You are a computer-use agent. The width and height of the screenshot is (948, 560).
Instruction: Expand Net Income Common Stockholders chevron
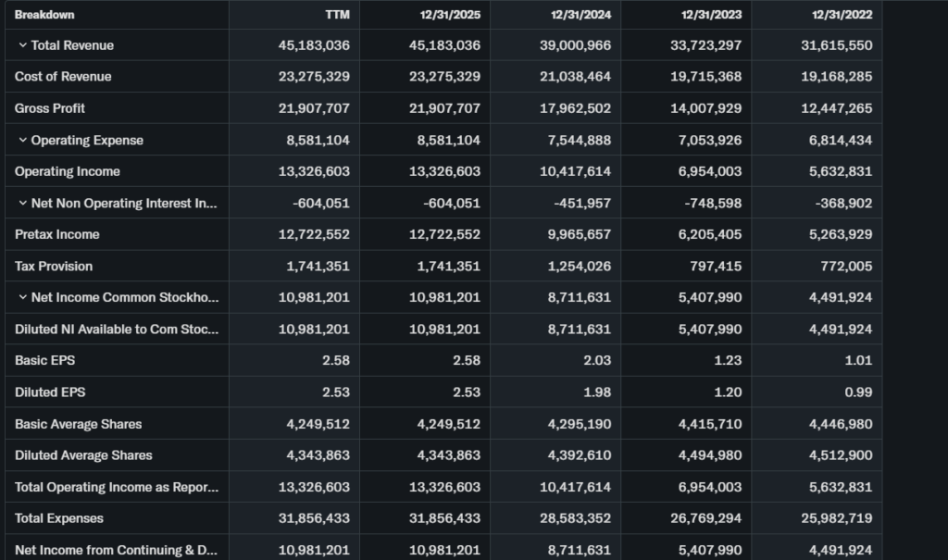[x=22, y=298]
